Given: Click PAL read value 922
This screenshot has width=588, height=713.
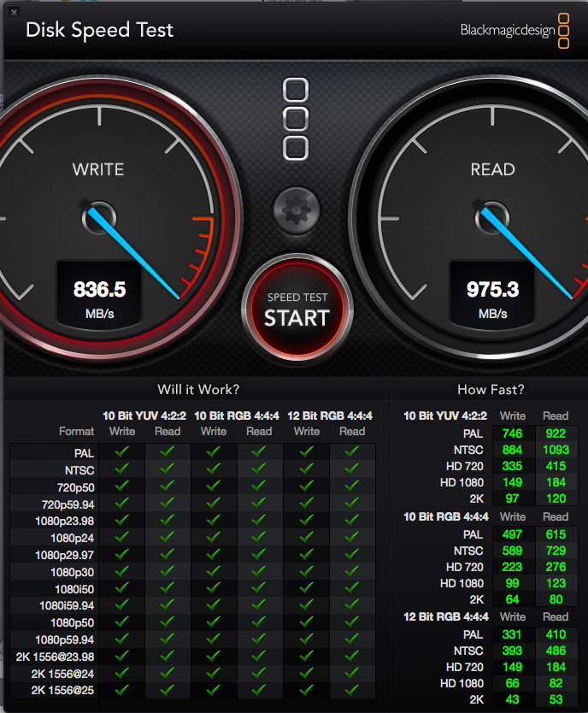Looking at the screenshot, I should point(556,433).
